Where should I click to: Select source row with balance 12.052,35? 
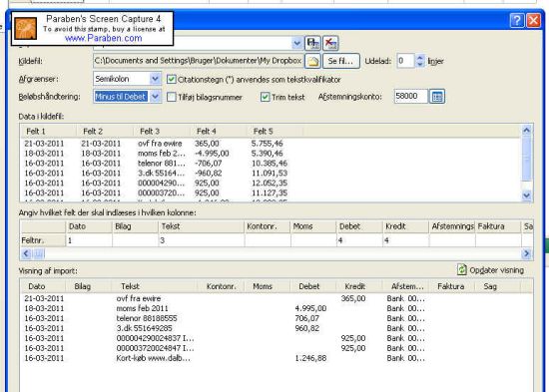tap(270, 183)
